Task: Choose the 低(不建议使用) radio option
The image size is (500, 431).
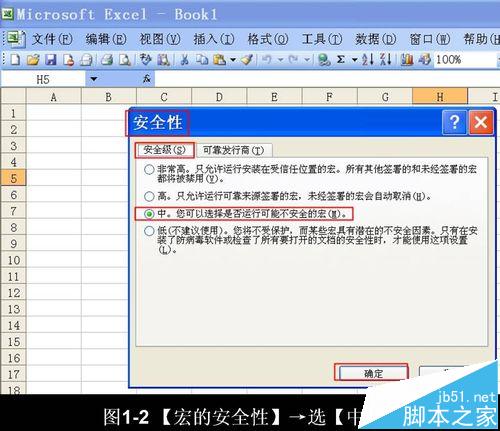Action: click(x=149, y=231)
